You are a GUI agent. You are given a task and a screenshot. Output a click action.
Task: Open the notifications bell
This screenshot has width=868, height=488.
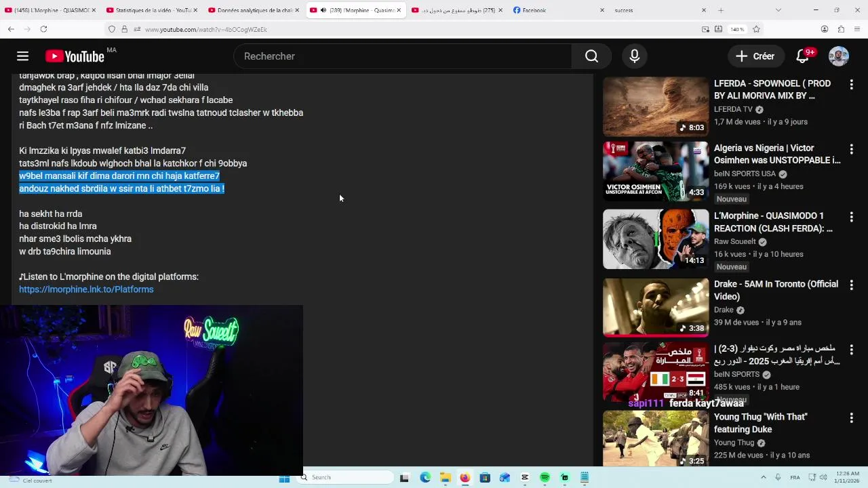803,56
